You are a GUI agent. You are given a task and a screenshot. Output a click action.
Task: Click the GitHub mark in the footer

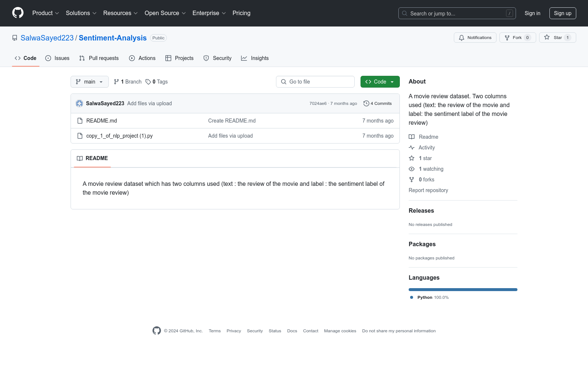pyautogui.click(x=157, y=330)
